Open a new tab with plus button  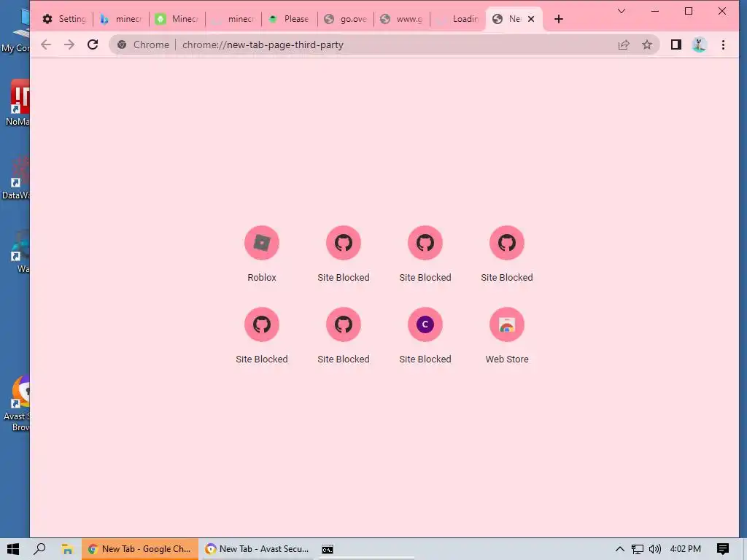click(559, 19)
